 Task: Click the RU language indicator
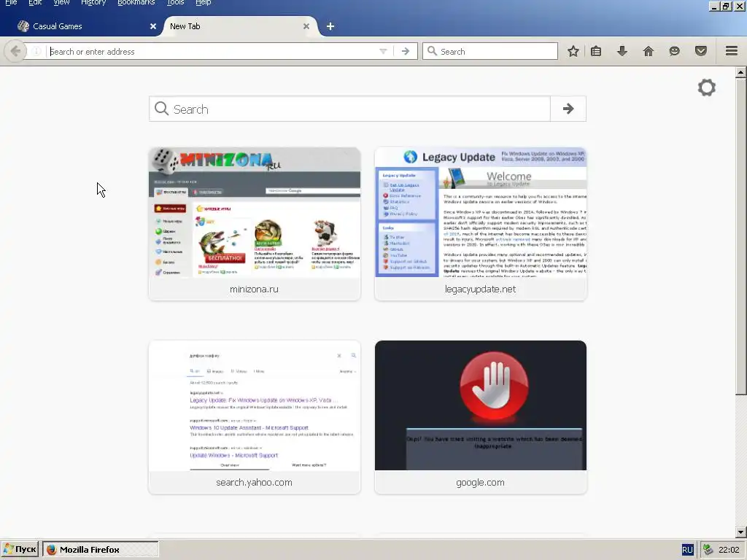(x=687, y=550)
